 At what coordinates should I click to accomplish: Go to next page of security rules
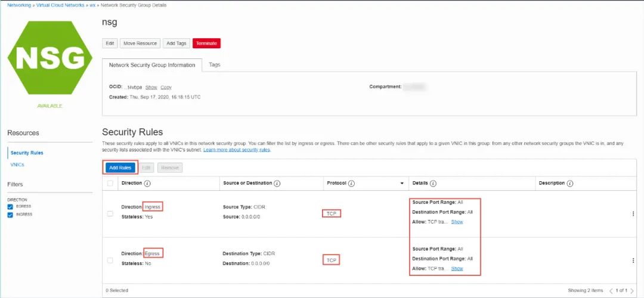631,291
